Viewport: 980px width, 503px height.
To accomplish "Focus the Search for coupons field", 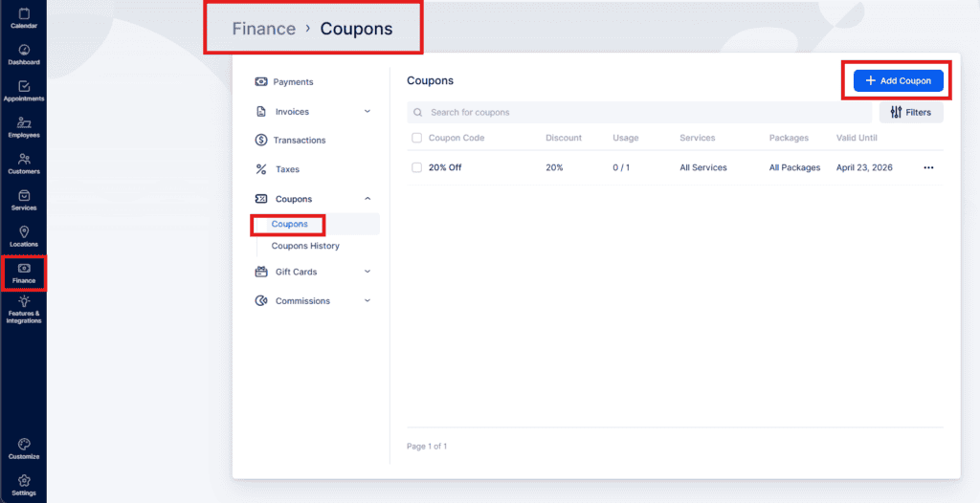I will tap(638, 113).
